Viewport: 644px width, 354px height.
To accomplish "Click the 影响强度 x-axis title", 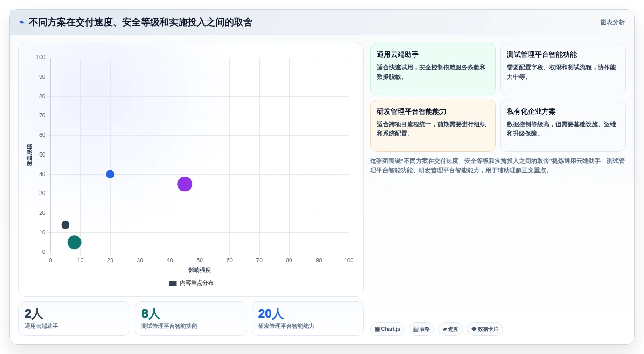I will (x=200, y=270).
